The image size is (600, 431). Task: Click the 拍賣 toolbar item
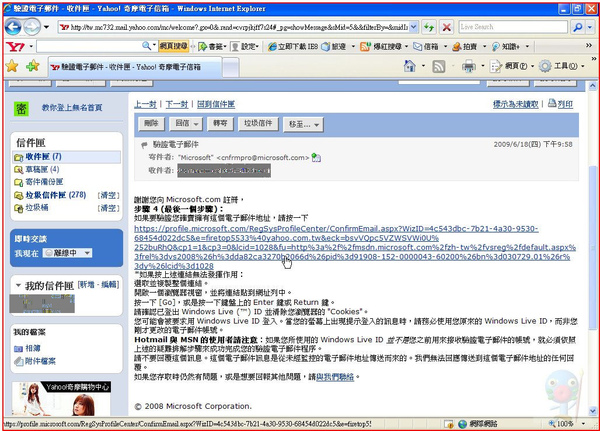click(x=465, y=47)
